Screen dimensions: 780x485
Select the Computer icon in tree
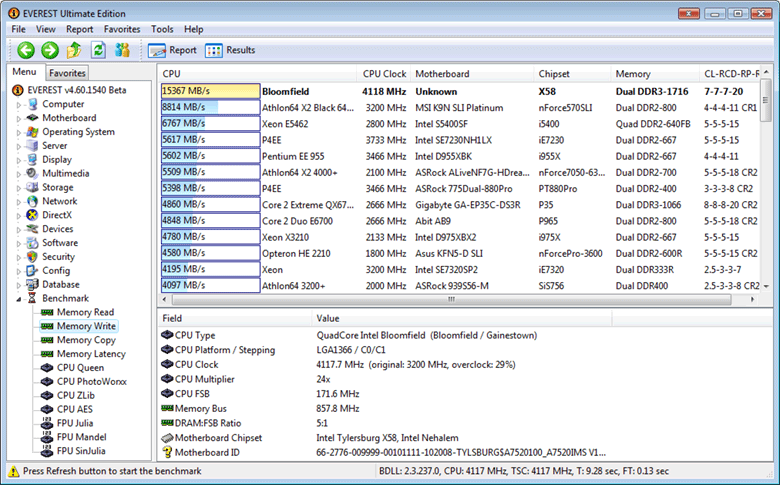32,104
